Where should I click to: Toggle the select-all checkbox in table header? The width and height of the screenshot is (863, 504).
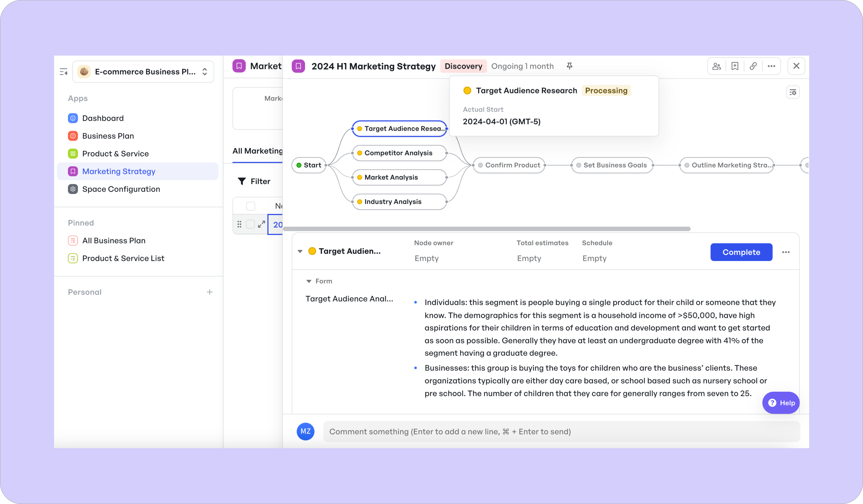251,206
